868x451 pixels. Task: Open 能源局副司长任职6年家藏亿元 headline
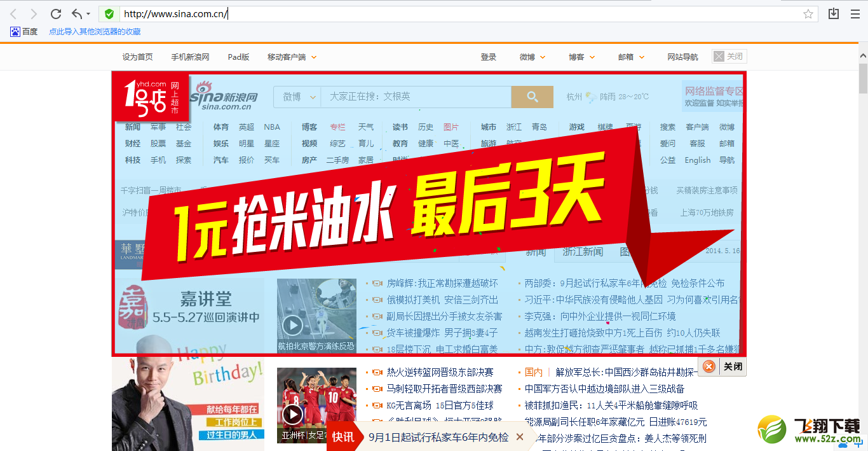616,422
